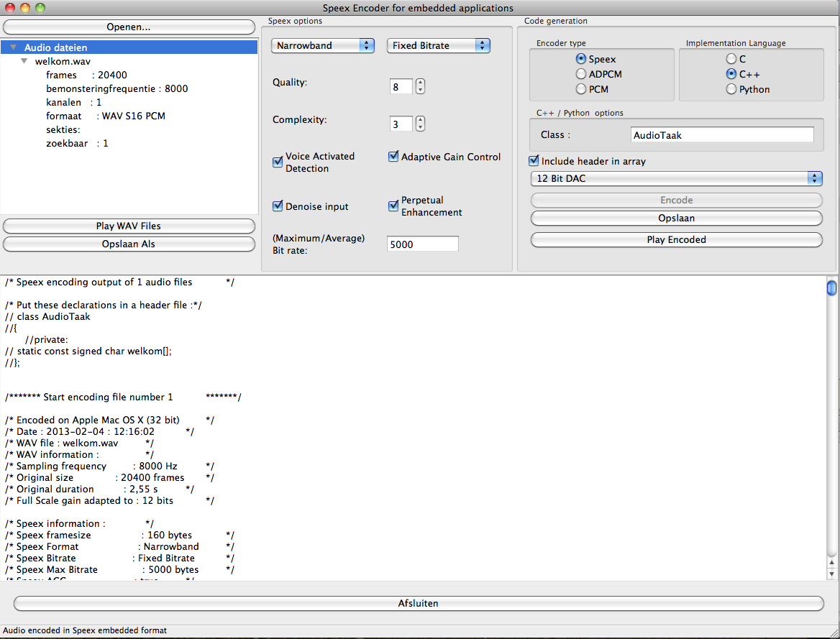
Task: Select the ADPCM encoder type
Action: point(580,74)
